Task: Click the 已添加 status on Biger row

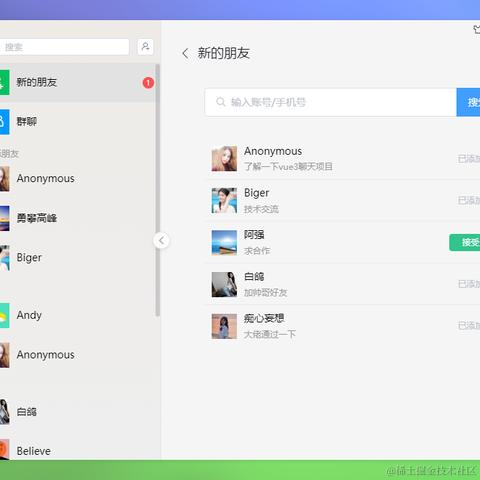Action: [x=469, y=200]
